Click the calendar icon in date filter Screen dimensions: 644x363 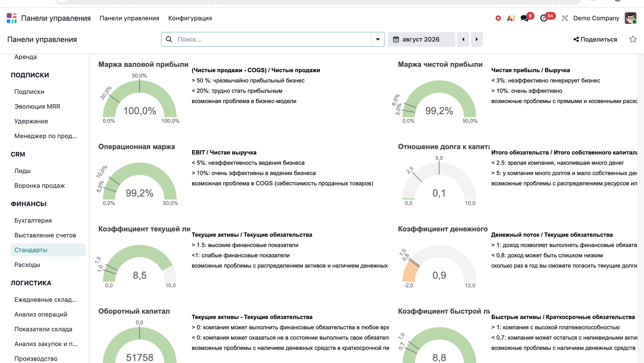[396, 39]
